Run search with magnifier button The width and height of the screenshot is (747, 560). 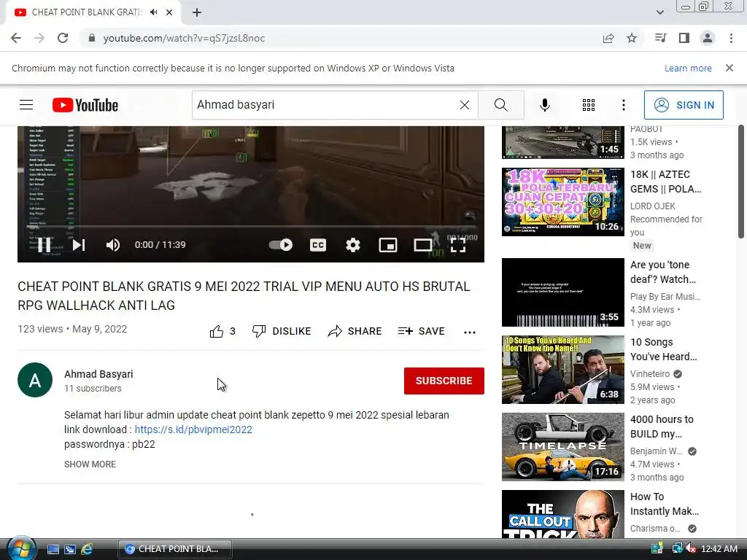(500, 105)
